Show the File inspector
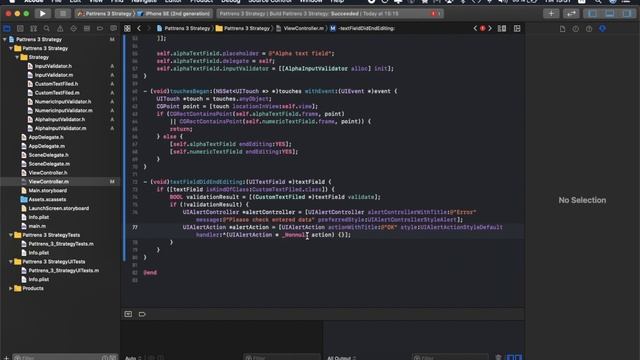640x360 pixels. (562, 29)
